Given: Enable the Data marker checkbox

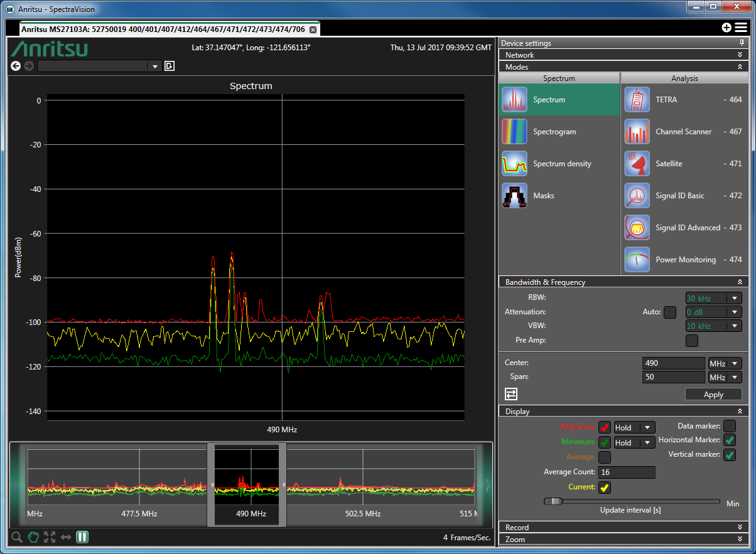Looking at the screenshot, I should pyautogui.click(x=729, y=426).
